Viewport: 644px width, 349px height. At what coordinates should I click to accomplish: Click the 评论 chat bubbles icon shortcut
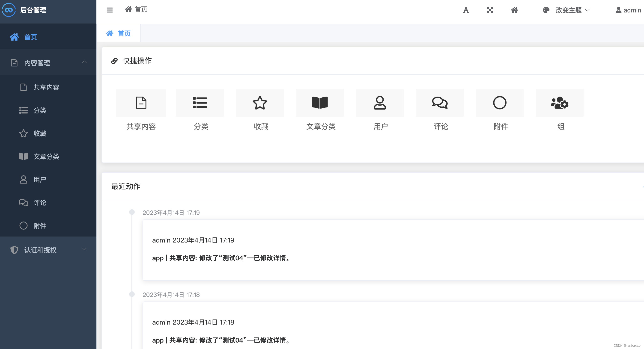(x=440, y=103)
